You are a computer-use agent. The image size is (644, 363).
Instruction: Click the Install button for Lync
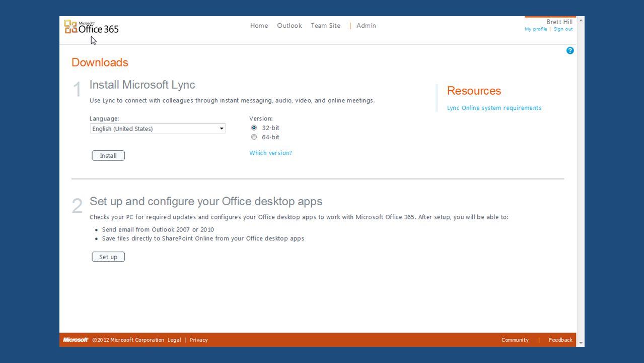click(108, 156)
